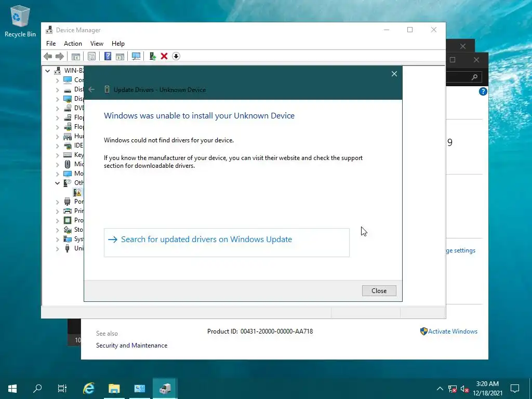Collapse the Other devices category
The height and width of the screenshot is (399, 532).
[x=57, y=183]
